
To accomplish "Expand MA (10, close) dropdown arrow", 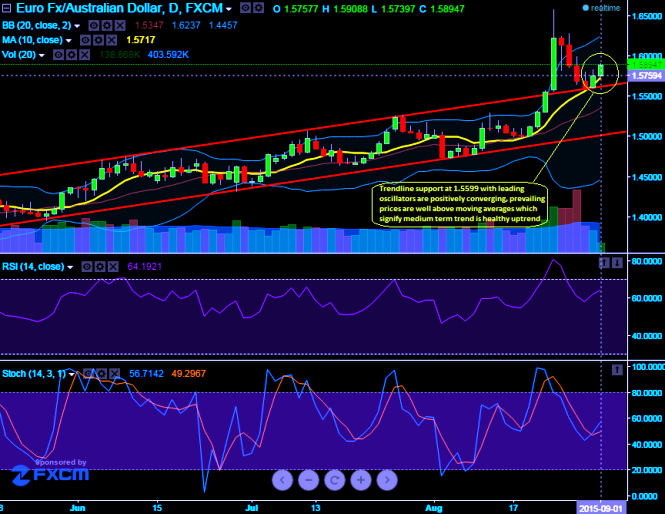I will coord(69,41).
